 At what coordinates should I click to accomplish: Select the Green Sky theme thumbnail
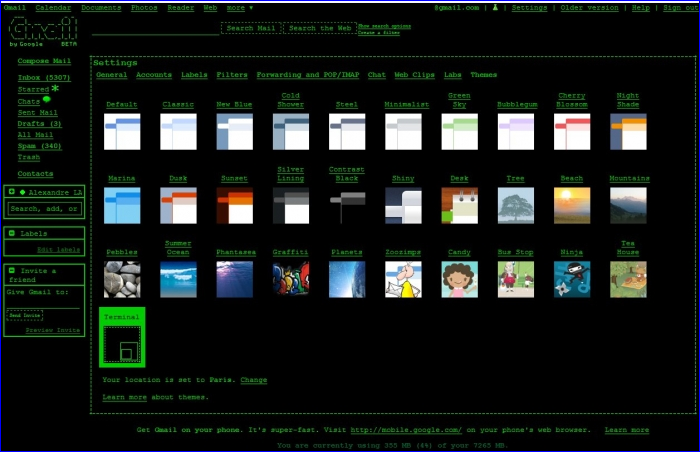point(459,132)
